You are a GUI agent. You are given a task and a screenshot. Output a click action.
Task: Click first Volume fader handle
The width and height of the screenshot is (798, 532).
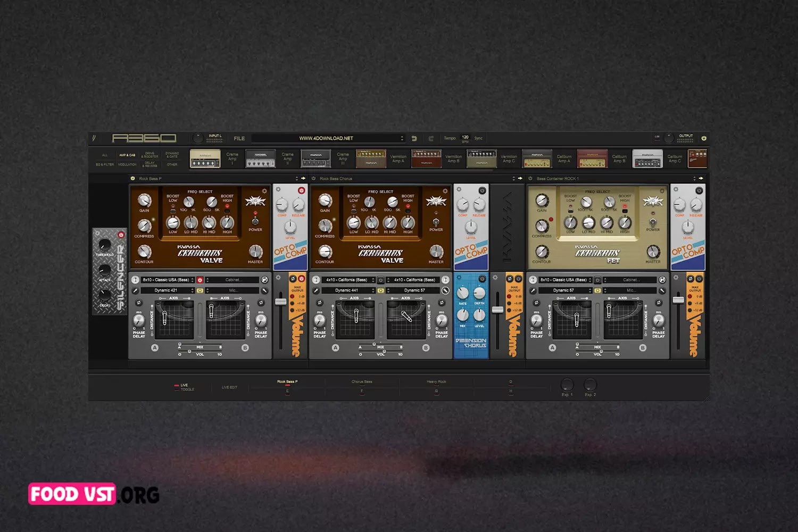pyautogui.click(x=280, y=302)
